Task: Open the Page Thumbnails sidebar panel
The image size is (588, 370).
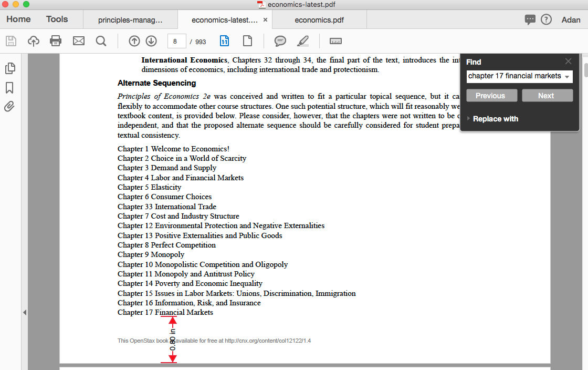Action: pos(10,68)
